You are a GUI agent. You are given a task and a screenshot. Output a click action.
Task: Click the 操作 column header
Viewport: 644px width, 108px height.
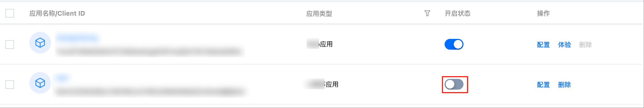[543, 13]
